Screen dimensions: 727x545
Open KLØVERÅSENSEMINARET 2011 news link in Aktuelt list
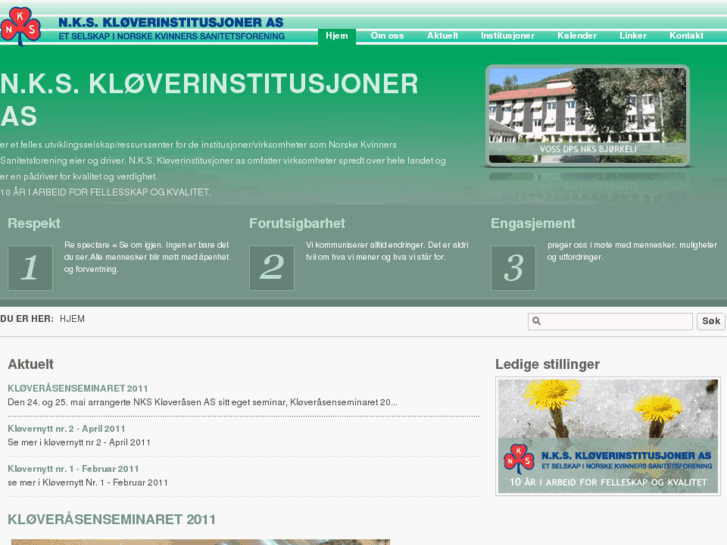(x=78, y=389)
